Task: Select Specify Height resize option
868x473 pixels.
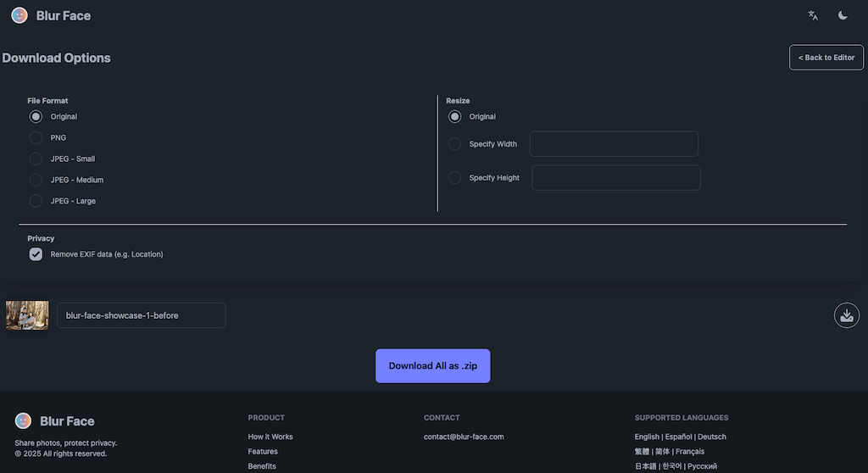Action: coord(455,178)
